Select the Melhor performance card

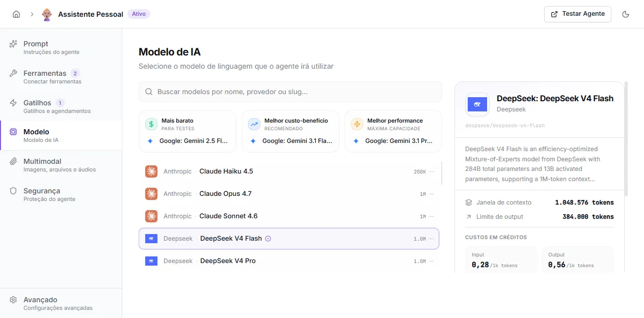point(393,131)
